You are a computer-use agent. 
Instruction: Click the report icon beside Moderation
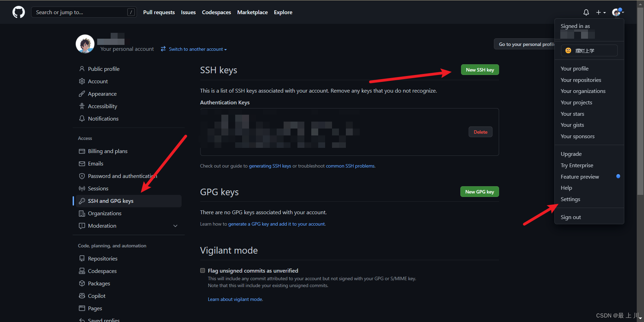[x=82, y=226]
